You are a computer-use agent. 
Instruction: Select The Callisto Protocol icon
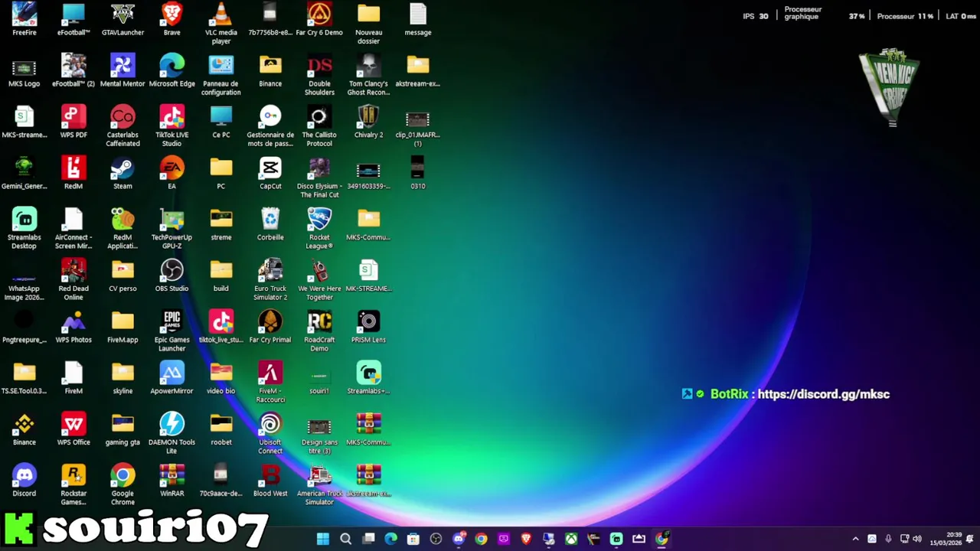(319, 126)
